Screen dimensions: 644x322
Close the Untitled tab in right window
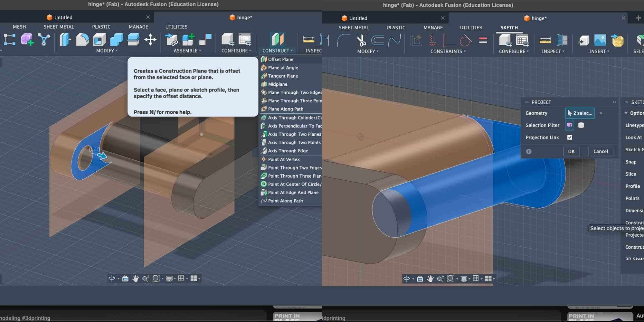tap(443, 18)
